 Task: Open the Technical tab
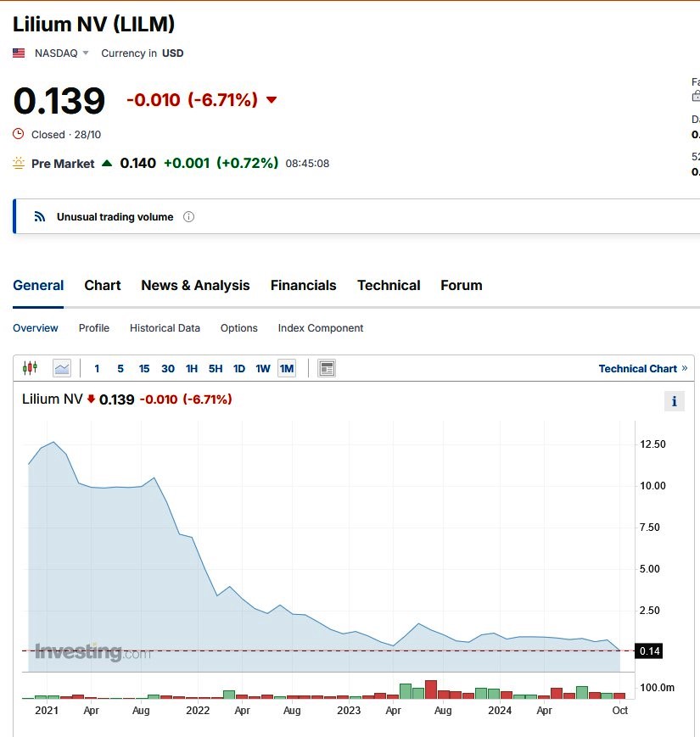point(389,285)
